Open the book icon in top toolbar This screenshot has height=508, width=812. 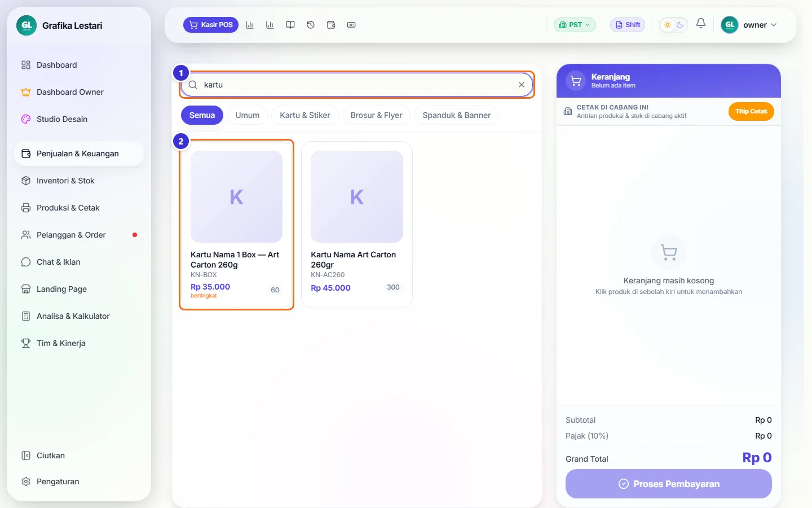(290, 25)
